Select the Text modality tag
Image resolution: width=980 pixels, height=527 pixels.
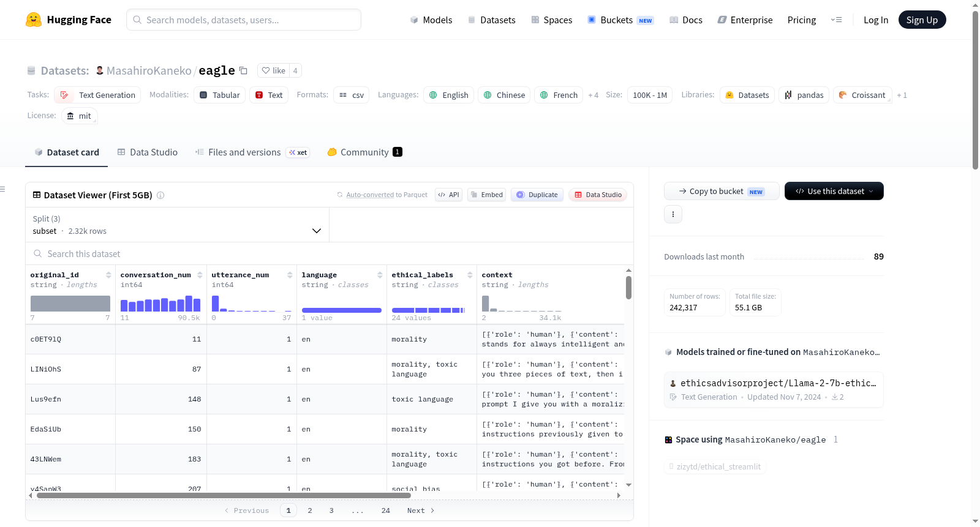(x=269, y=95)
